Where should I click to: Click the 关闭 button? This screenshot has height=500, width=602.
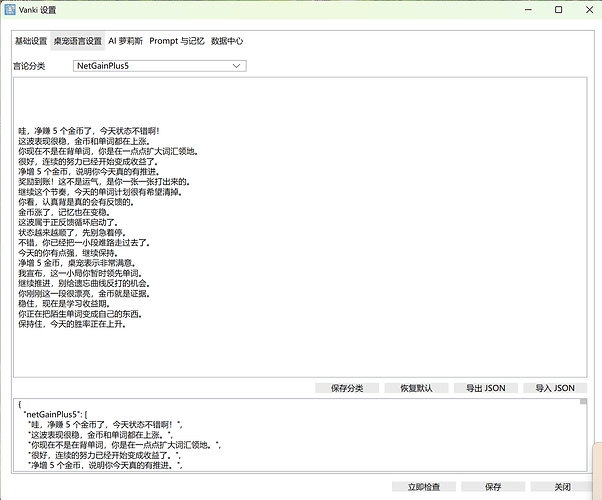tap(562, 487)
